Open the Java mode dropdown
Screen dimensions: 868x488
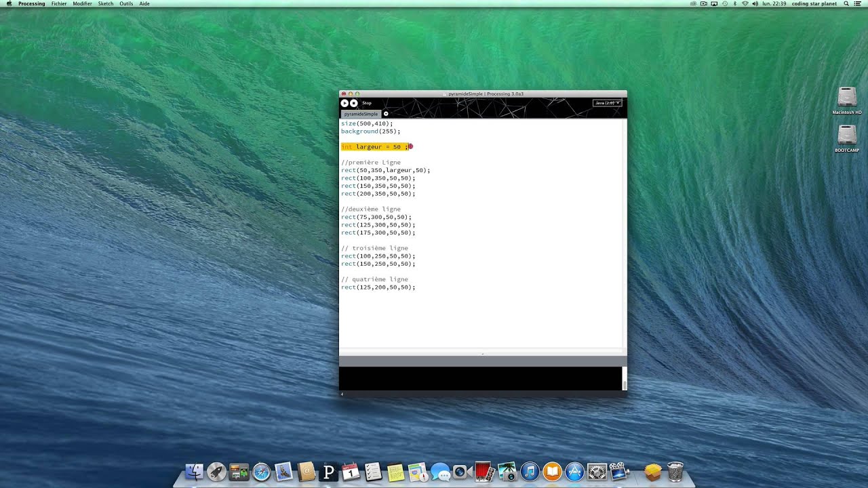click(x=607, y=103)
